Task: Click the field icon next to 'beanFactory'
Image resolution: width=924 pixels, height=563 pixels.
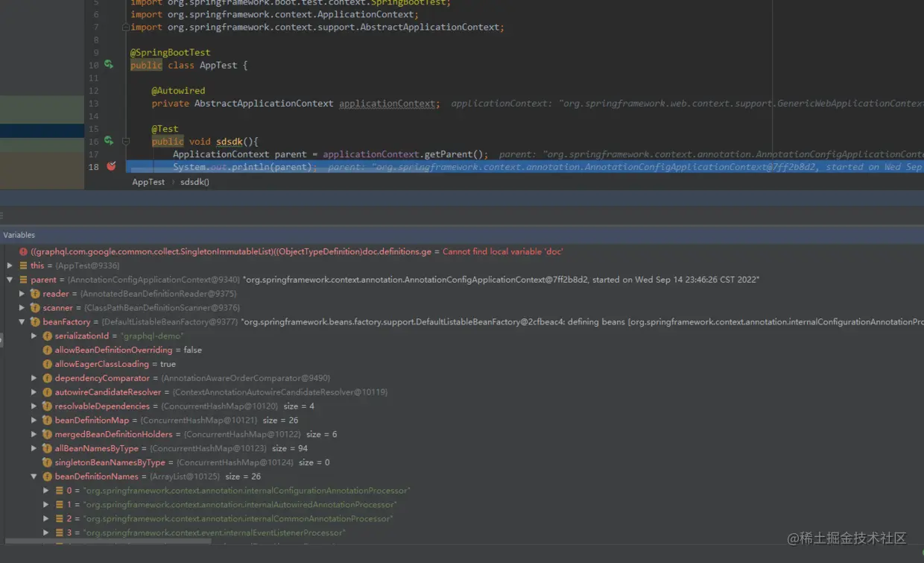Action: pos(35,322)
